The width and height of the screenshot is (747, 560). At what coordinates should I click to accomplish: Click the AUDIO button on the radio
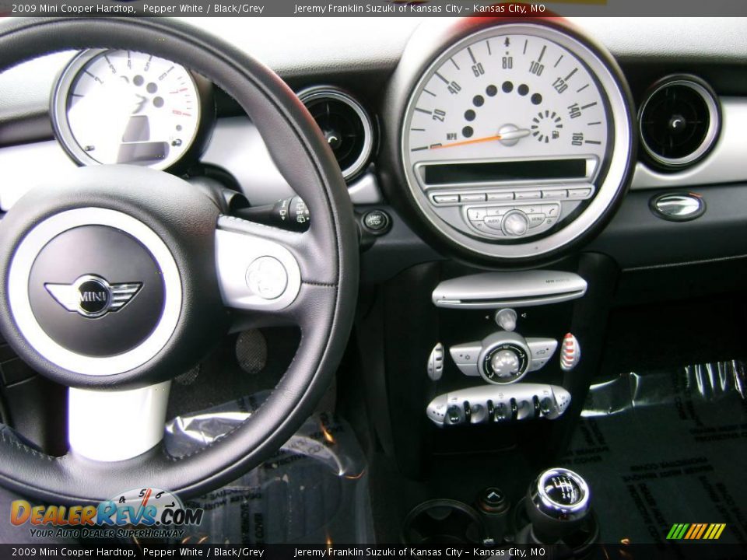(493, 221)
